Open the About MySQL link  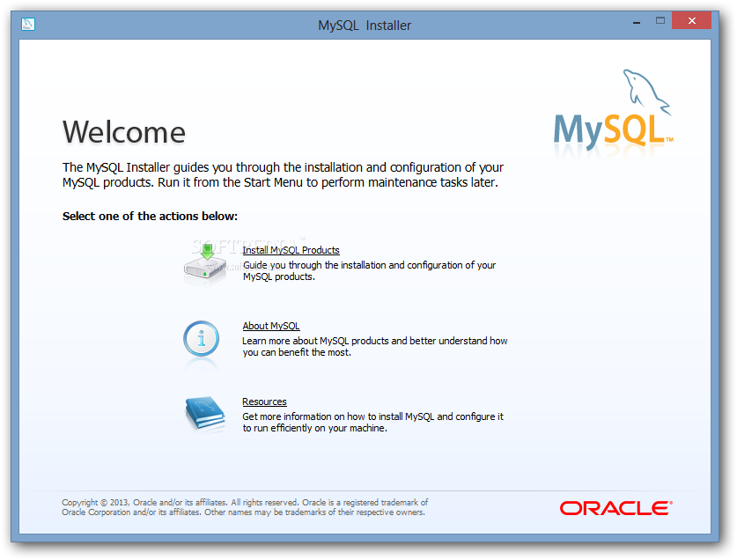coord(271,326)
